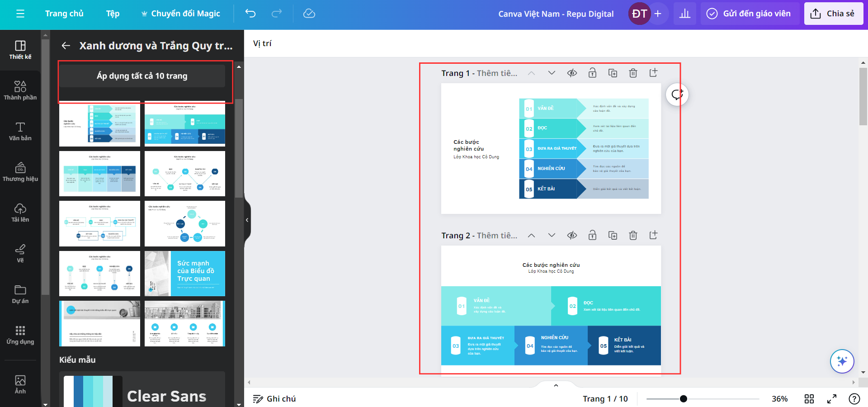
Task: Toggle lock on Trang 2
Action: 592,235
